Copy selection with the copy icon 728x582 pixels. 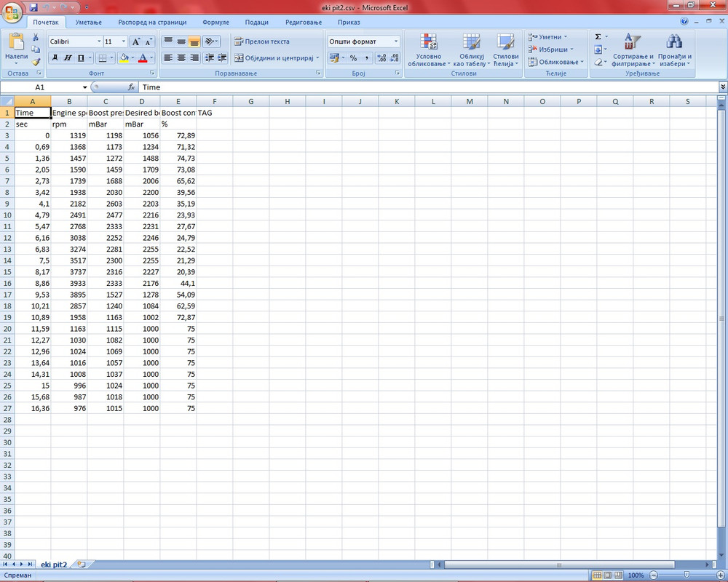(x=36, y=49)
